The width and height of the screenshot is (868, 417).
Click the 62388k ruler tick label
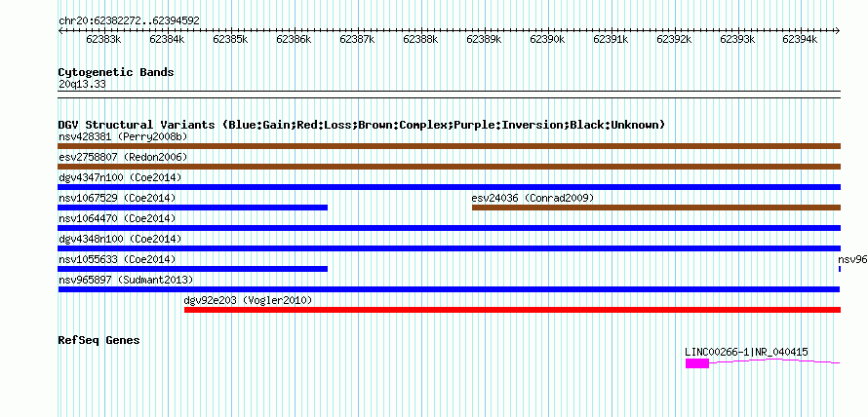[420, 39]
